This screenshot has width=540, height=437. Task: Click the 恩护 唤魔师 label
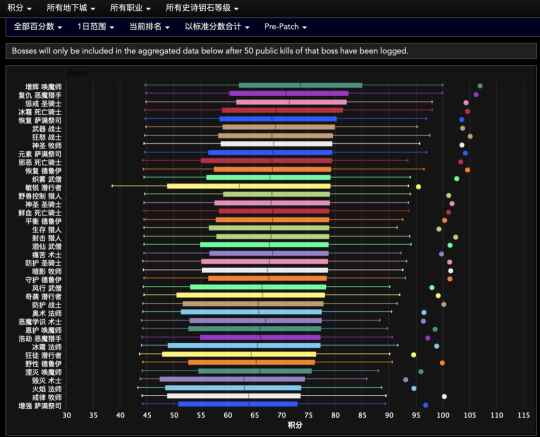coord(43,331)
